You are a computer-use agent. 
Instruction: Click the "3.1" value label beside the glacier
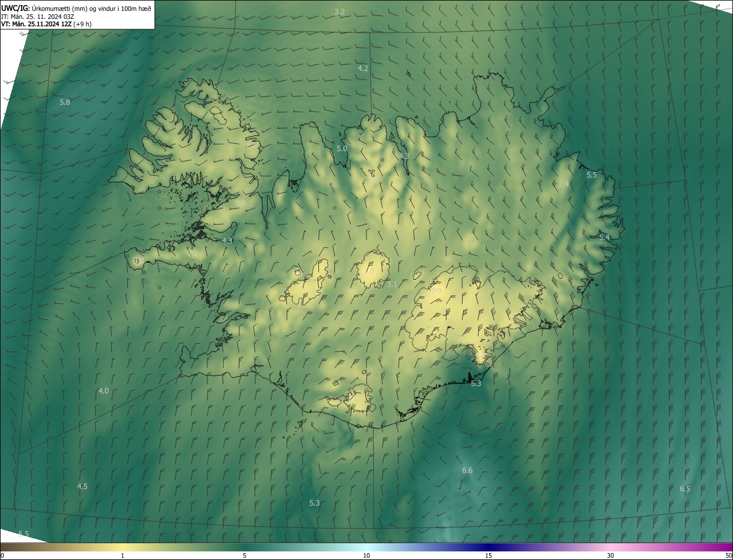tap(392, 285)
